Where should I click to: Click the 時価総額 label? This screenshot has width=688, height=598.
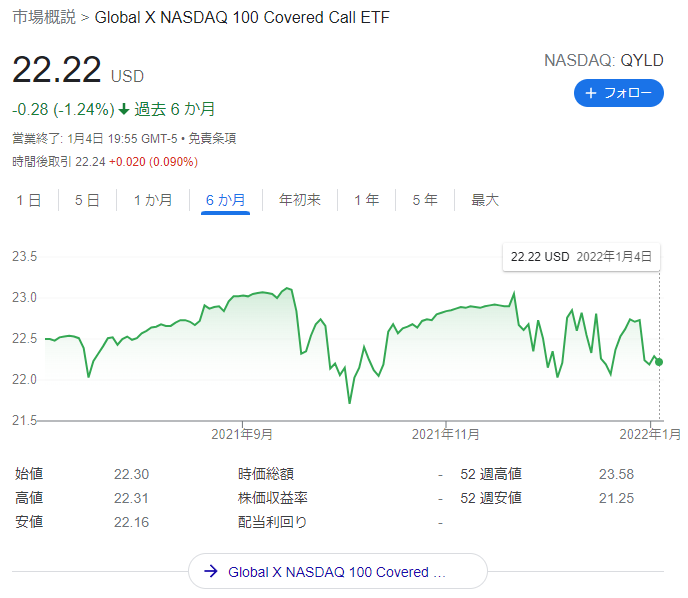pyautogui.click(x=266, y=474)
